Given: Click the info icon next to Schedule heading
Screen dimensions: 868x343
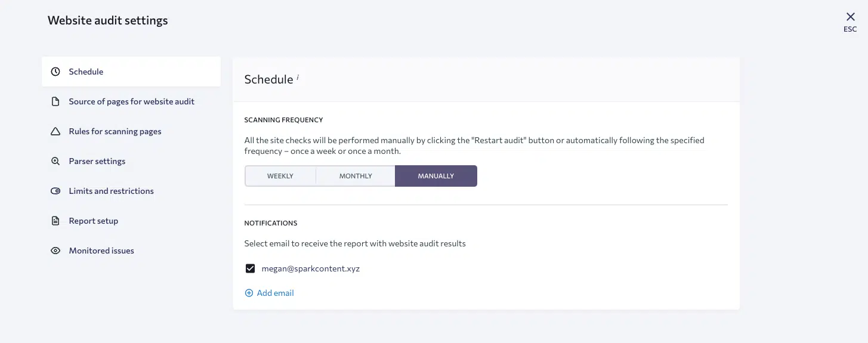Looking at the screenshot, I should point(298,77).
